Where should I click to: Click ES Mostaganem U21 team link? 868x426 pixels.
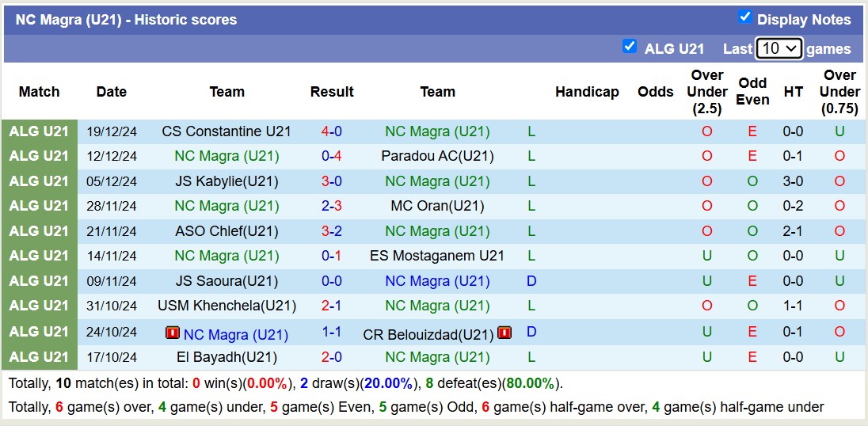(437, 256)
